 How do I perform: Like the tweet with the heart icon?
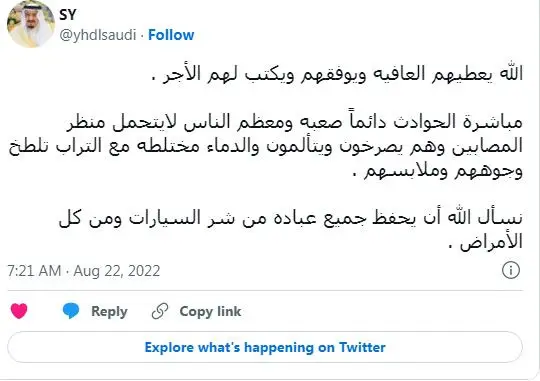coord(19,311)
